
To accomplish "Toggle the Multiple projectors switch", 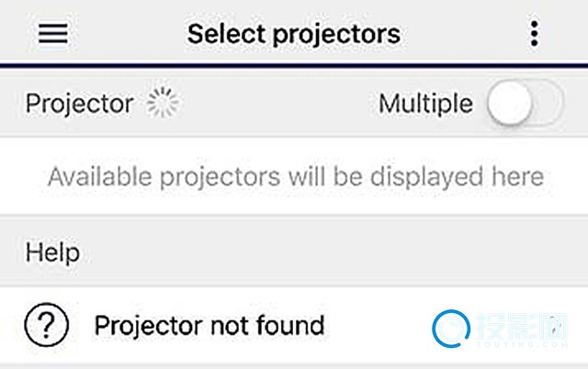I will [525, 104].
